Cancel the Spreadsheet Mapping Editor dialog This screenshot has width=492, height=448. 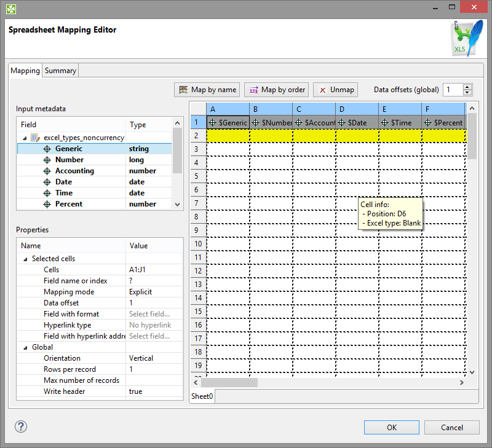pos(451,427)
